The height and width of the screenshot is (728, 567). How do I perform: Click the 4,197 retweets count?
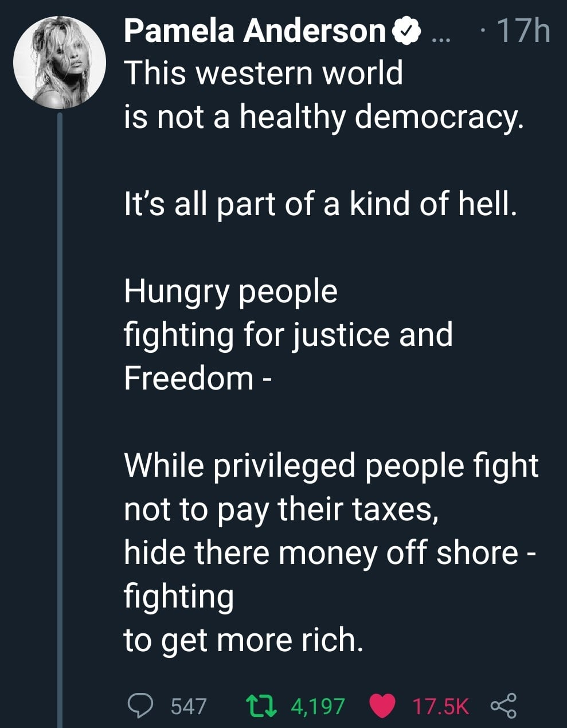[318, 706]
